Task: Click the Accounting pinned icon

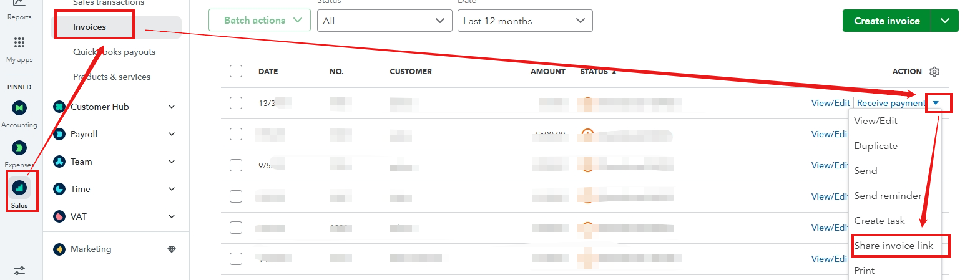Action: pos(19,108)
